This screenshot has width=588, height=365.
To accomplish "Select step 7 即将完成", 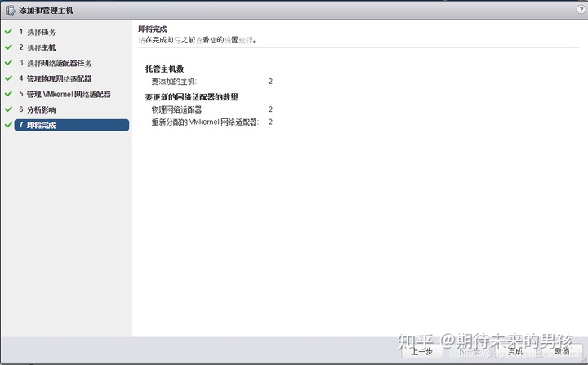I will click(72, 125).
